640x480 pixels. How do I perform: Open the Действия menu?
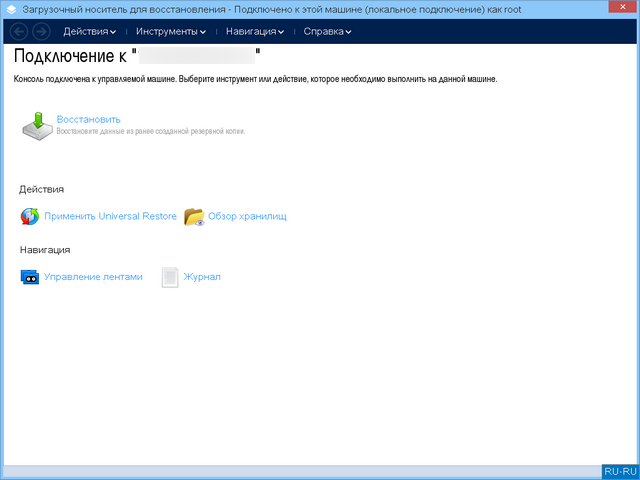85,31
